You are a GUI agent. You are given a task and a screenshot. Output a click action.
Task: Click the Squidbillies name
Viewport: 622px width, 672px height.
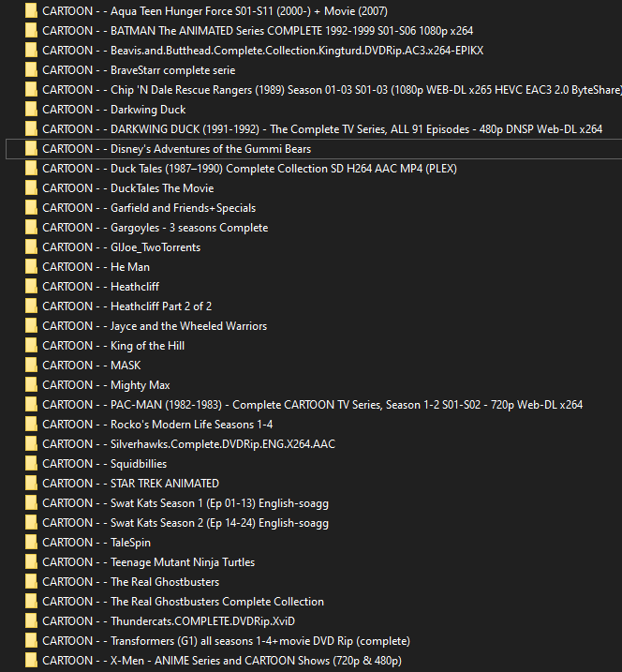coord(105,464)
